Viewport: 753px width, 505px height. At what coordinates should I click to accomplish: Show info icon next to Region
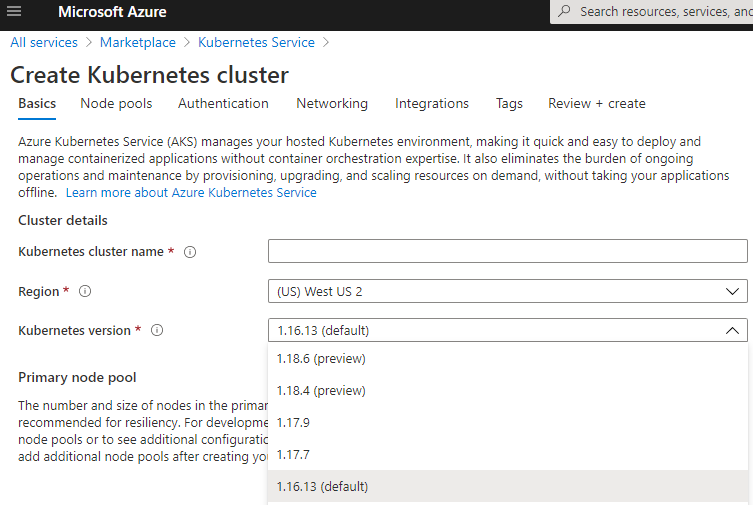(x=85, y=291)
